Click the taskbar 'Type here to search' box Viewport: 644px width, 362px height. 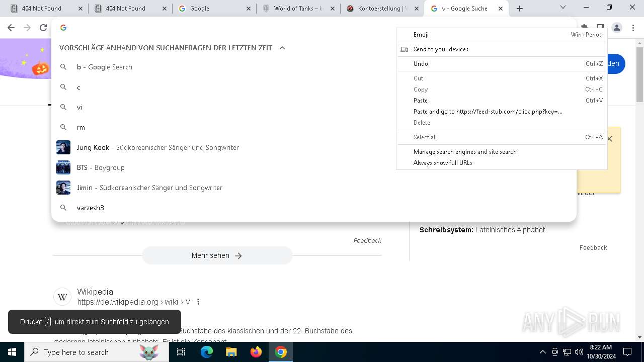(x=97, y=352)
